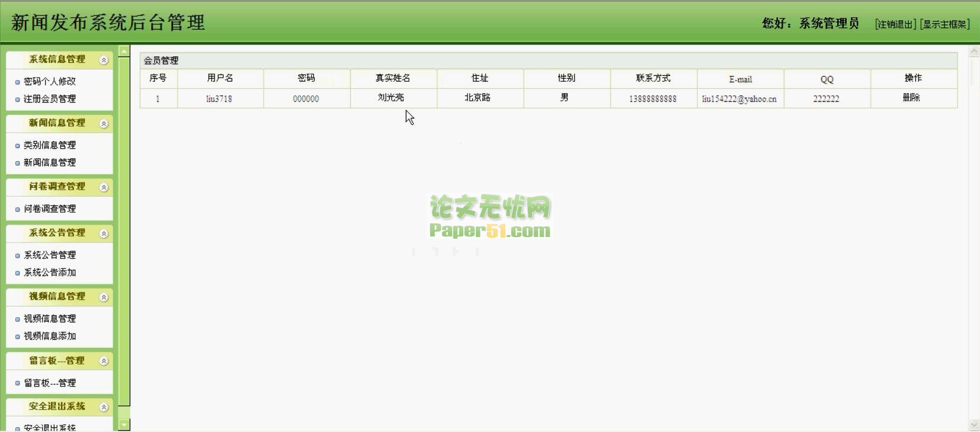Collapse the 留言板---管理 section chevron

(104, 361)
